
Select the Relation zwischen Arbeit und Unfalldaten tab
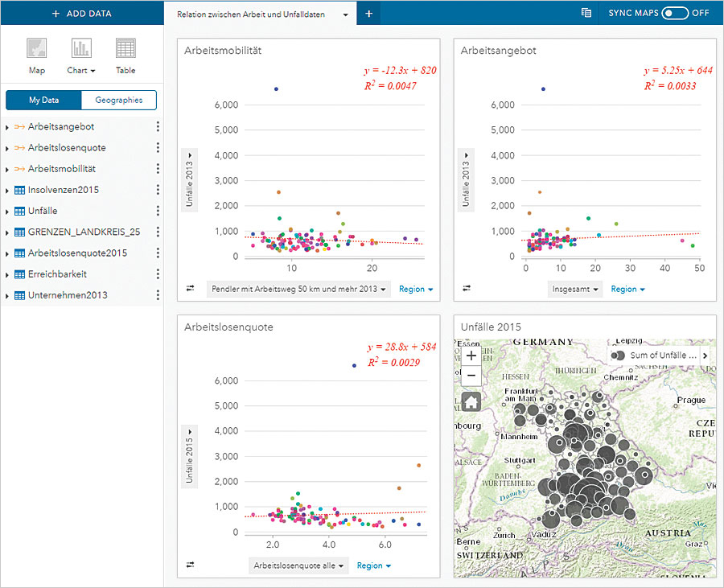pyautogui.click(x=253, y=13)
